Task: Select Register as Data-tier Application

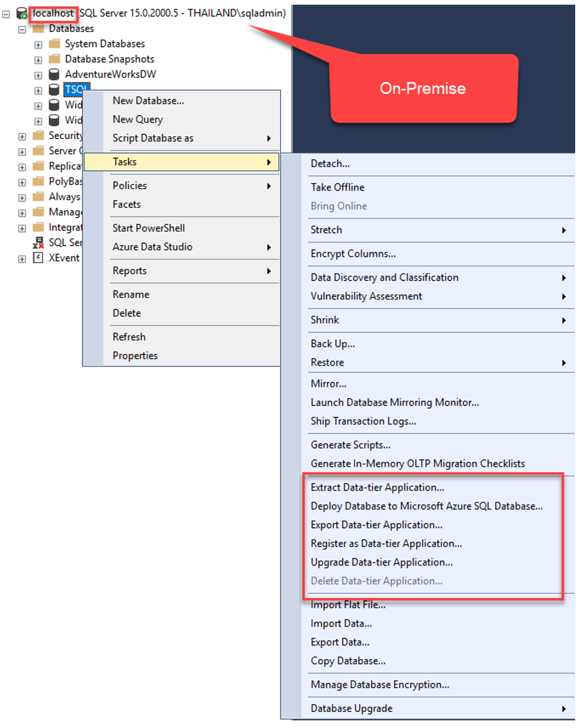Action: [x=428, y=543]
